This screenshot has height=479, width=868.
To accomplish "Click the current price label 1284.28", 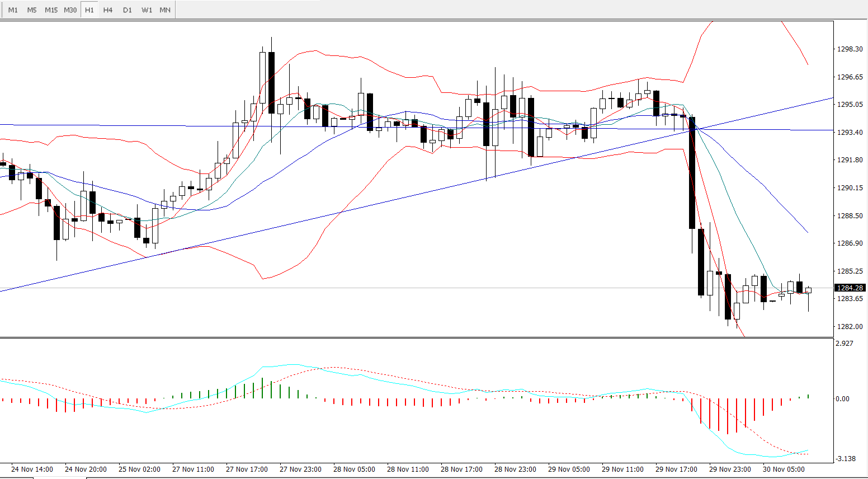I will click(x=850, y=288).
